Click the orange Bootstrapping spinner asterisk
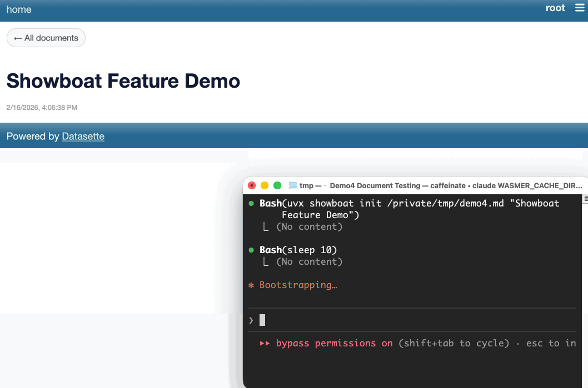The width and height of the screenshot is (588, 388). coord(251,285)
